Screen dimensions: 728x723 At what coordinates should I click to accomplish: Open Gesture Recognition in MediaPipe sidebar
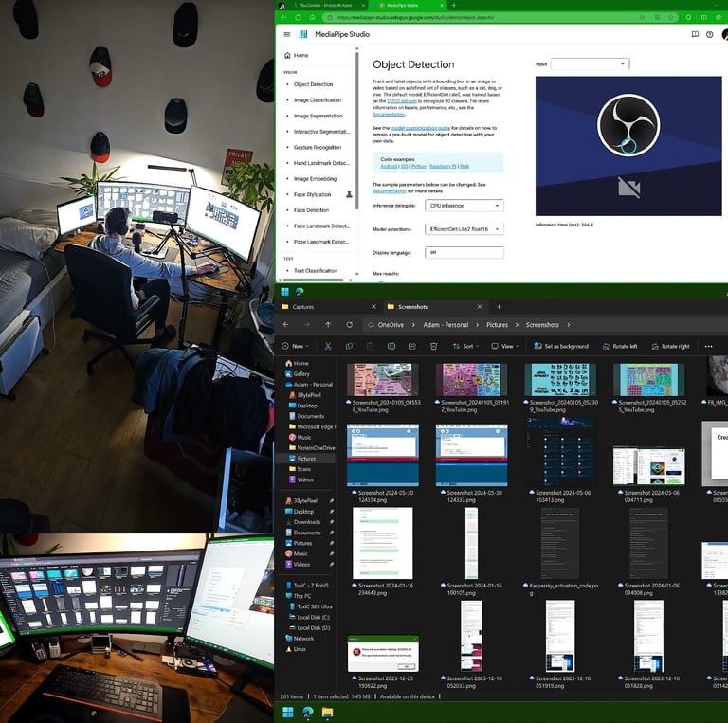pyautogui.click(x=318, y=148)
